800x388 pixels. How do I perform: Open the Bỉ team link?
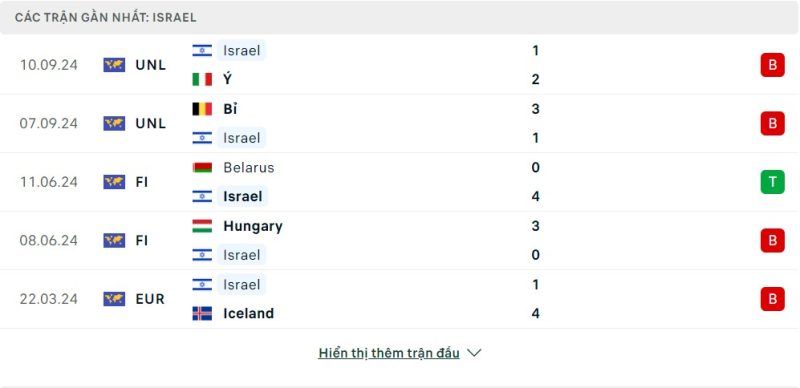click(230, 109)
